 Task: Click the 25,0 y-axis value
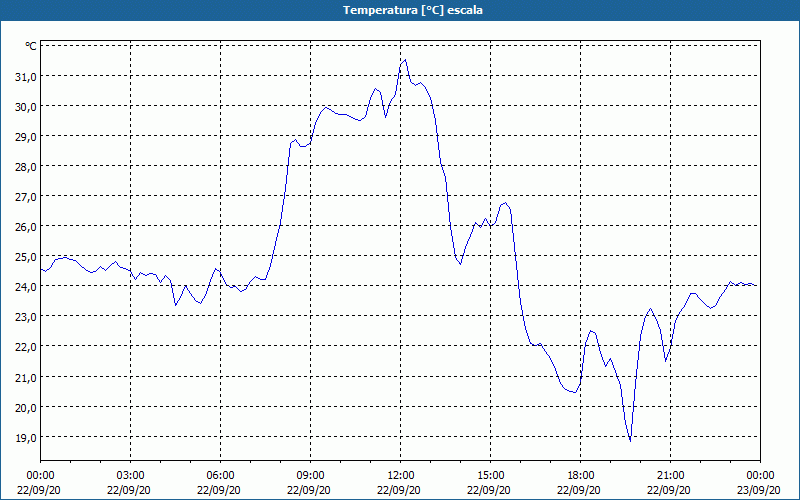coord(25,257)
